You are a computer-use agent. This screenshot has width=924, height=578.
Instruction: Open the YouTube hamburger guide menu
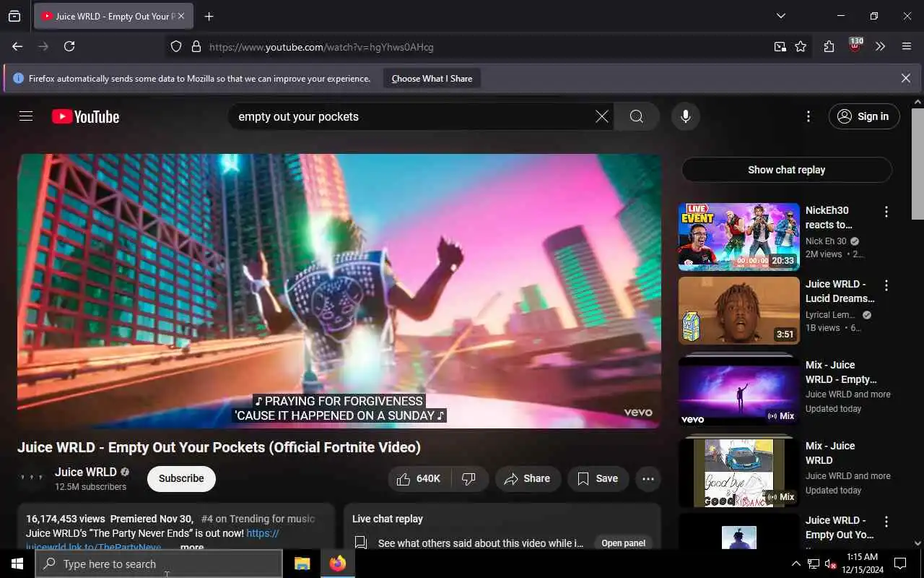point(26,116)
